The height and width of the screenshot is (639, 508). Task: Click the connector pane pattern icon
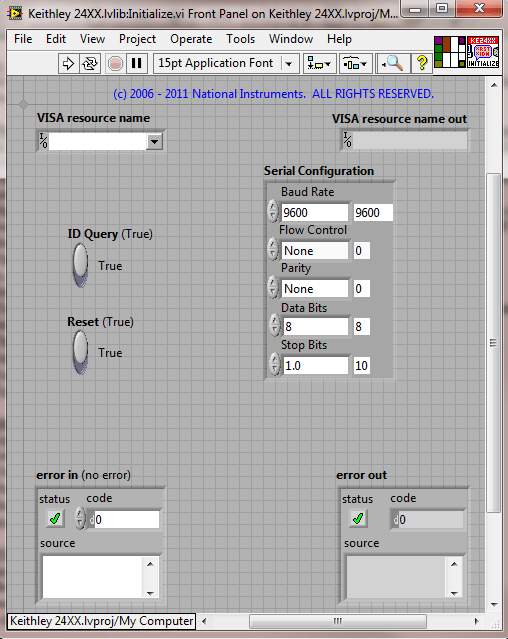coord(449,52)
